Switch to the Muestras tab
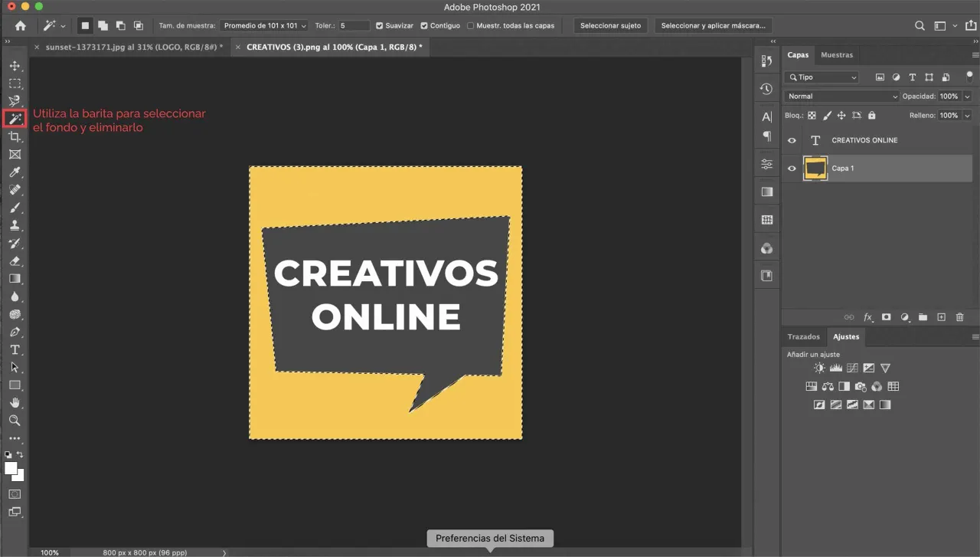The height and width of the screenshot is (557, 980). [837, 54]
